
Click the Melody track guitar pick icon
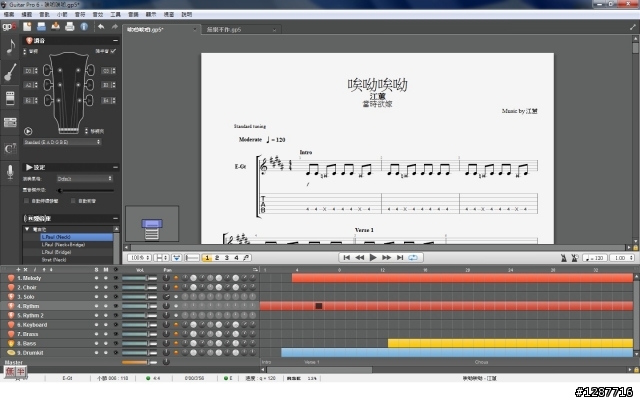click(11, 278)
